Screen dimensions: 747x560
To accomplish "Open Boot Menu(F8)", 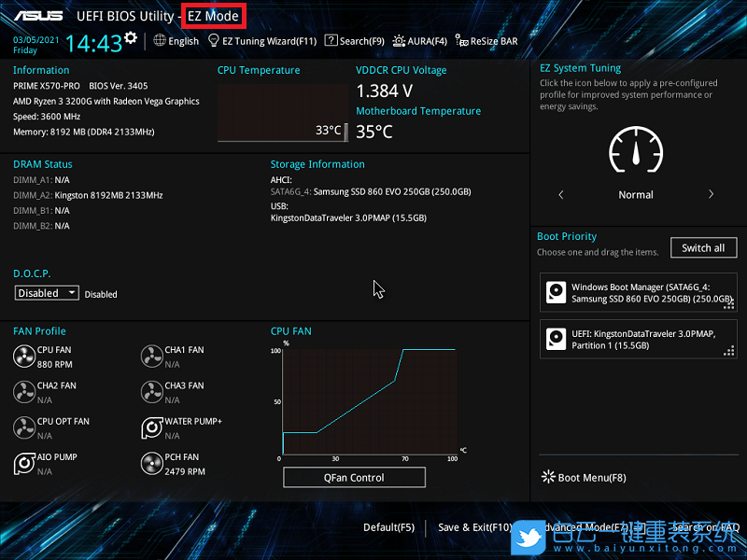I will (x=585, y=478).
